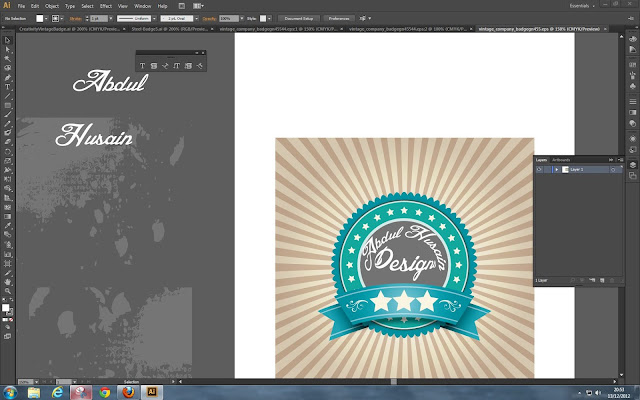
Task: Click the orange Opacity label link
Action: click(209, 18)
